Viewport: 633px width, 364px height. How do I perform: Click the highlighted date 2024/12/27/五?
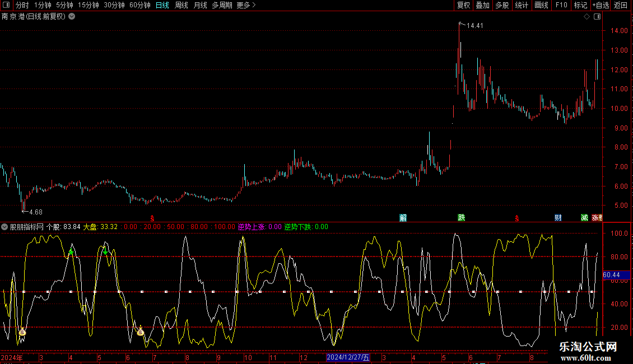click(348, 357)
